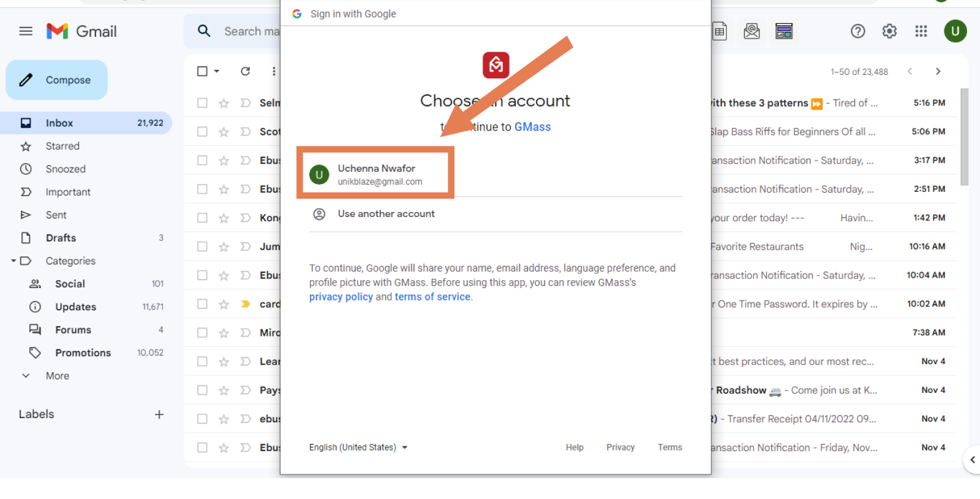
Task: Compose a new email
Action: point(56,80)
